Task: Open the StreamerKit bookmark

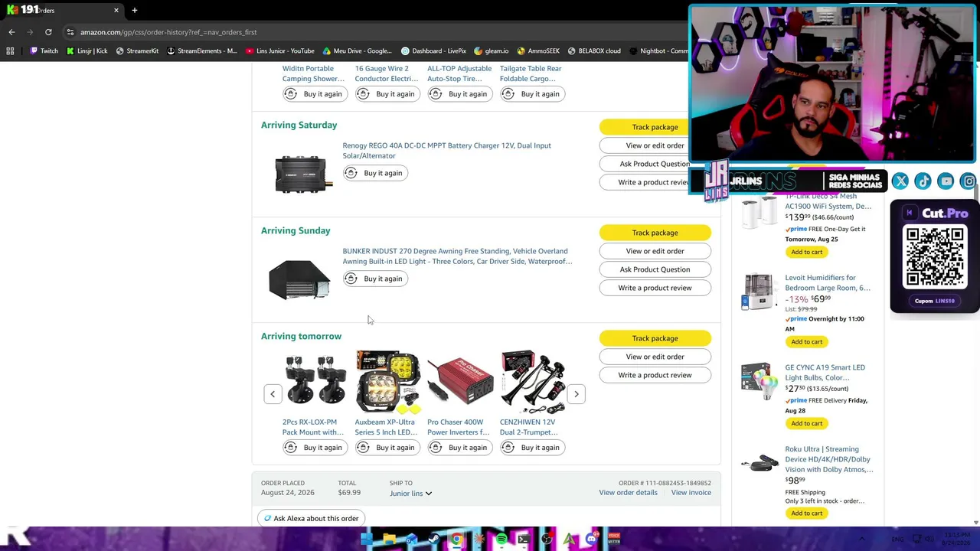Action: click(137, 51)
